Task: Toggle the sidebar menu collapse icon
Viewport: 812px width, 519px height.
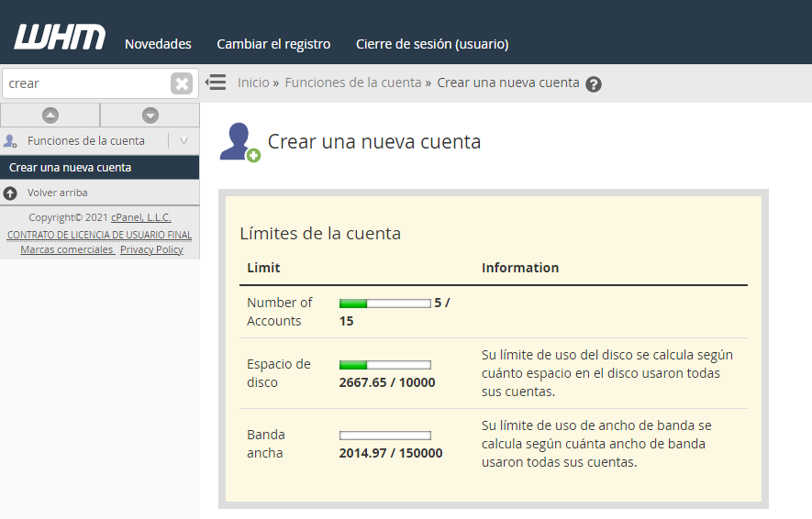Action: click(216, 83)
